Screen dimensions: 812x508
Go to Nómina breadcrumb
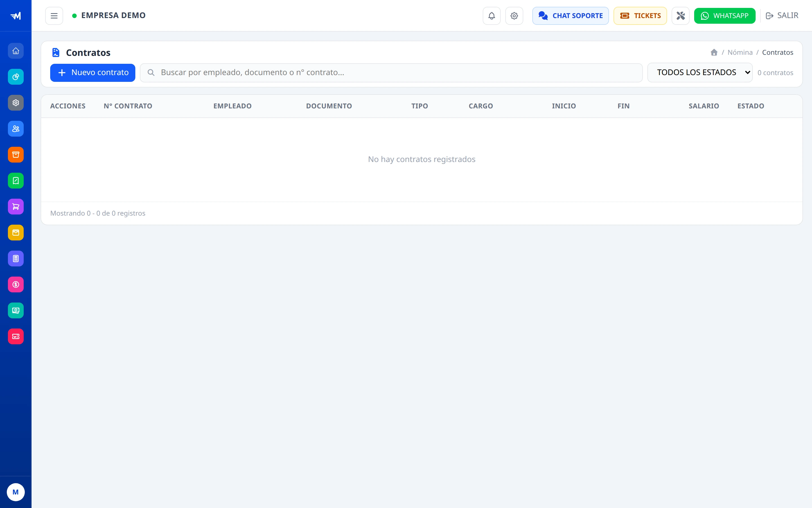pos(740,52)
